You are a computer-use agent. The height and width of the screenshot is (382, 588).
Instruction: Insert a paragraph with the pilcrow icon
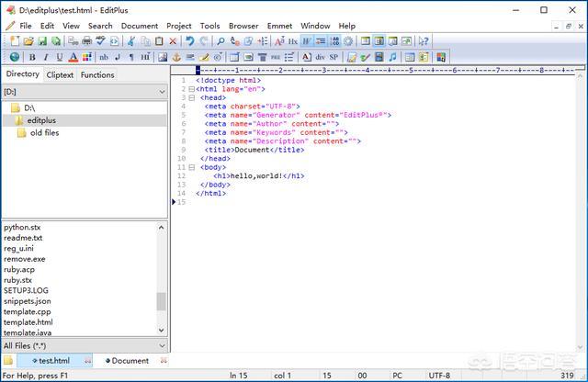click(x=131, y=57)
